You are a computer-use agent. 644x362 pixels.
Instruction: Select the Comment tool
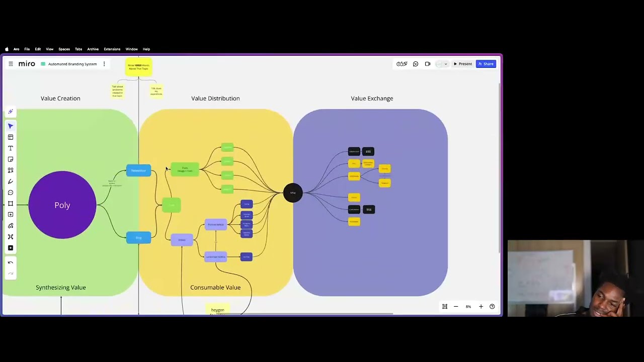coord(11,193)
